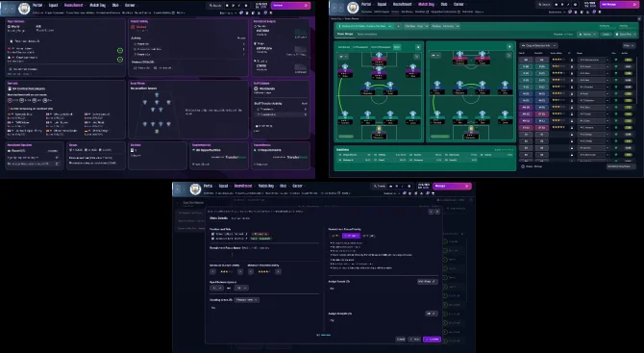Click Cancel button in focus dialog

tap(401, 340)
